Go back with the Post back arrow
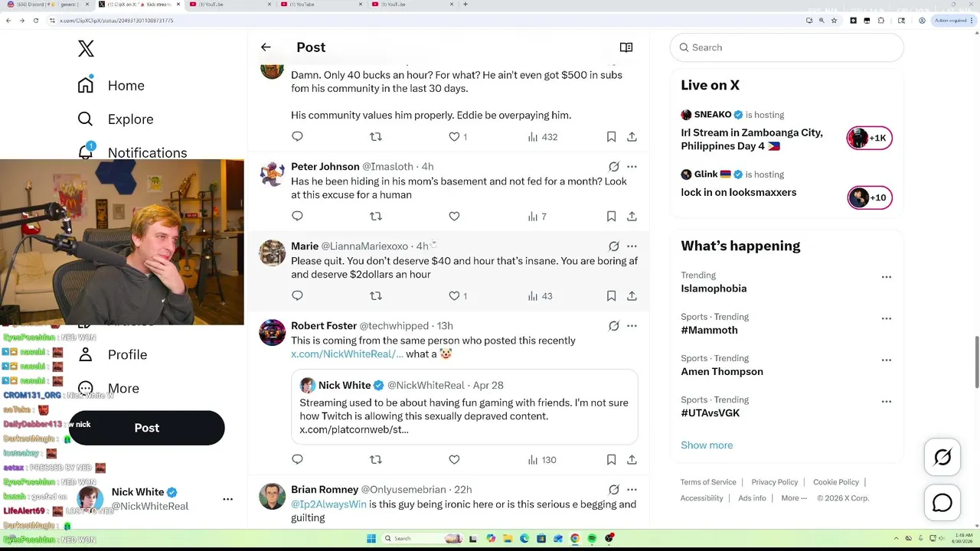Screen dimensions: 980x551 266,47
